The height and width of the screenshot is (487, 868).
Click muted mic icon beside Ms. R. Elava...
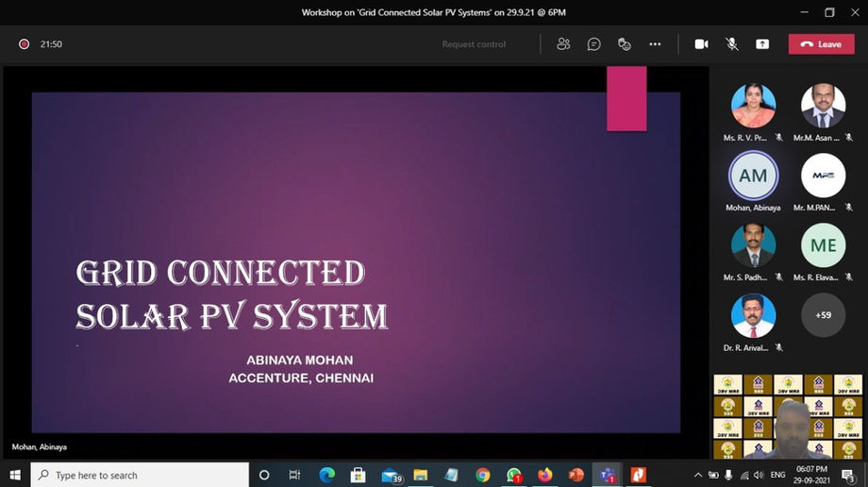click(x=848, y=277)
